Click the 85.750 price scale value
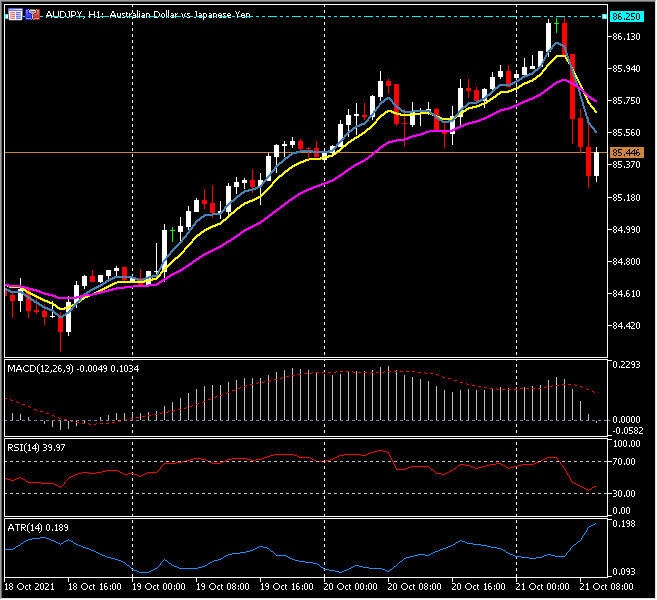 (x=626, y=101)
